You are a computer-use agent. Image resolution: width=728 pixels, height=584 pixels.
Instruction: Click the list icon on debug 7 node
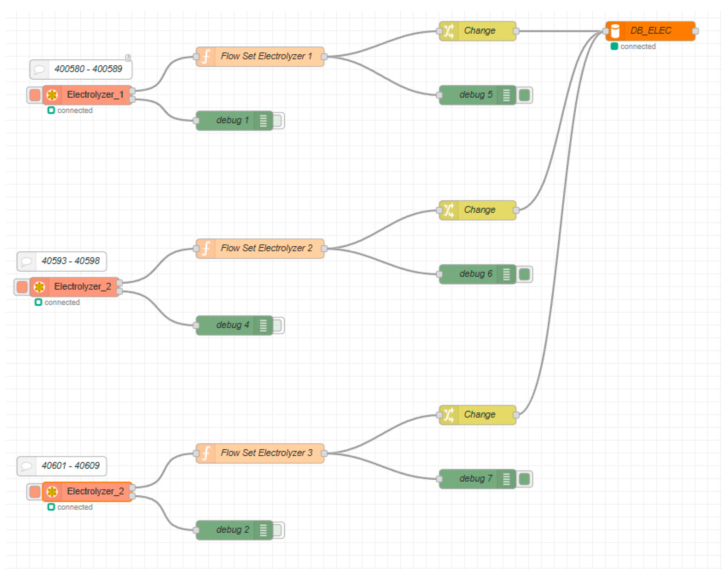(507, 479)
